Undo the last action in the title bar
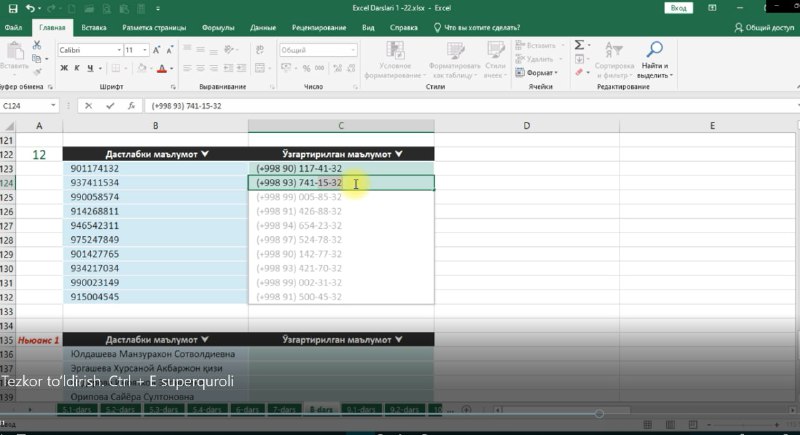This screenshot has width=800, height=435. click(x=30, y=8)
